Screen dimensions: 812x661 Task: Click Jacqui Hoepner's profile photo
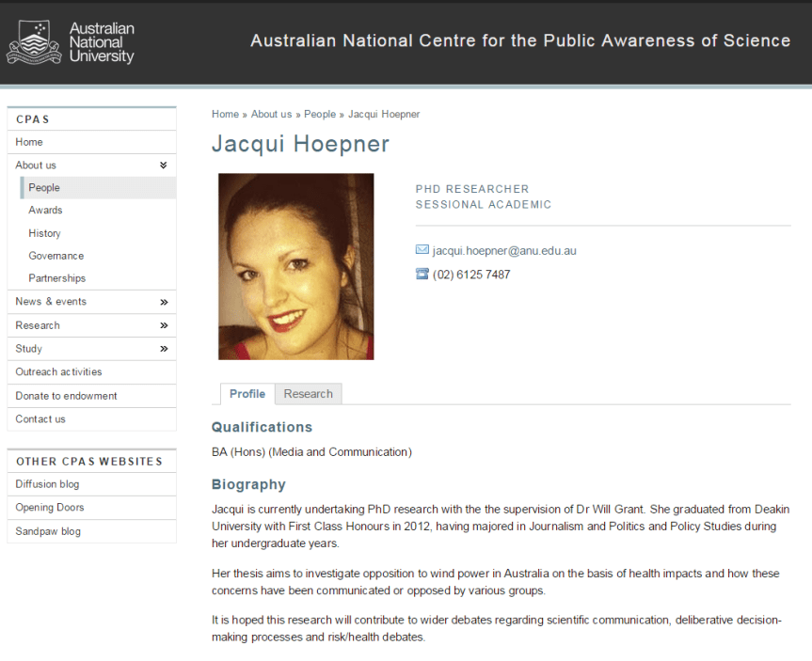(x=295, y=266)
